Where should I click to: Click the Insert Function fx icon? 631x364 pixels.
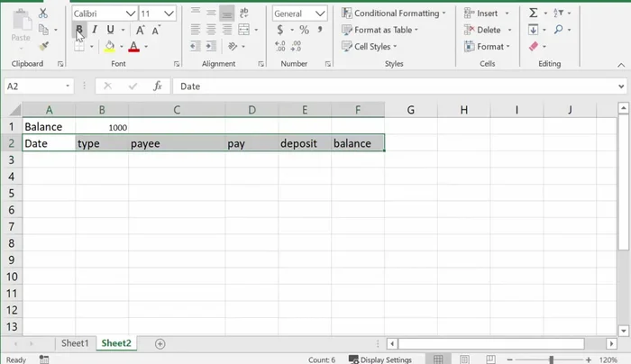pyautogui.click(x=158, y=86)
